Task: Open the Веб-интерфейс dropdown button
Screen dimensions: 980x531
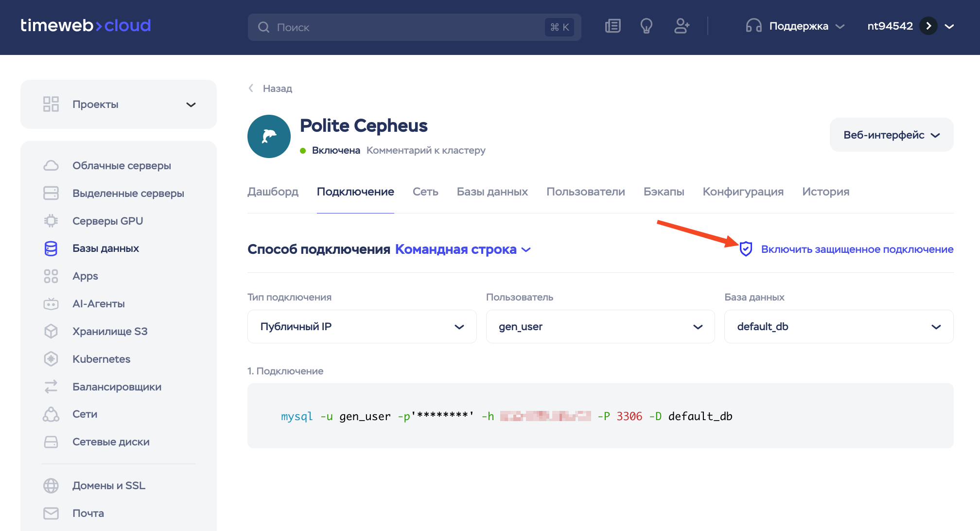Action: (892, 135)
